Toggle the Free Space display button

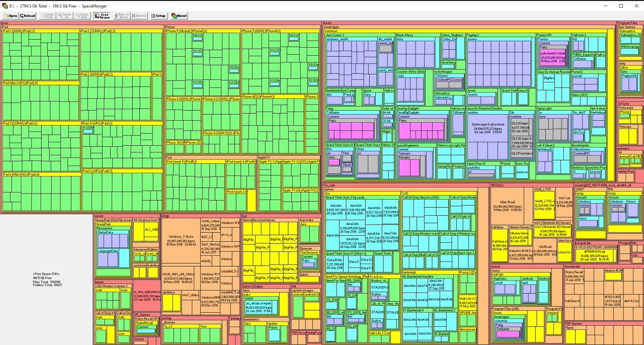coord(102,16)
